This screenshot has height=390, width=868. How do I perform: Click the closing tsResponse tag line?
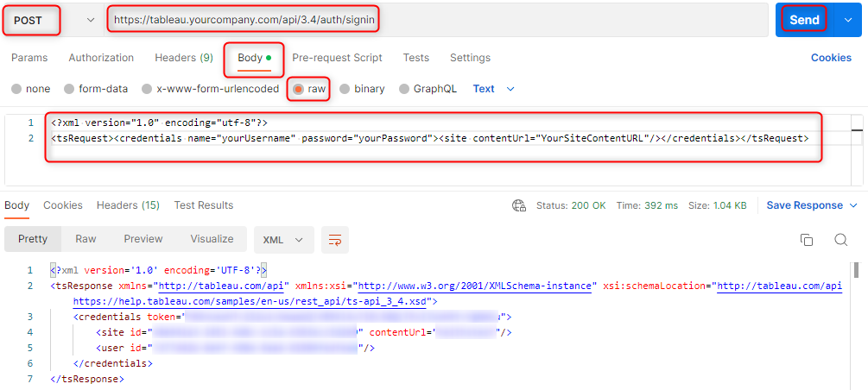pyautogui.click(x=87, y=379)
